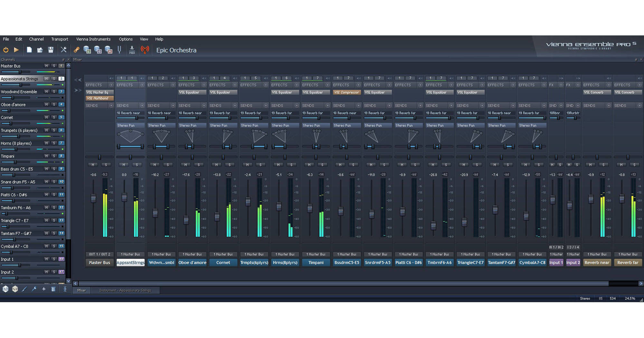
Task: Mute Master Bus in channel list via H button
Action: tap(46, 66)
